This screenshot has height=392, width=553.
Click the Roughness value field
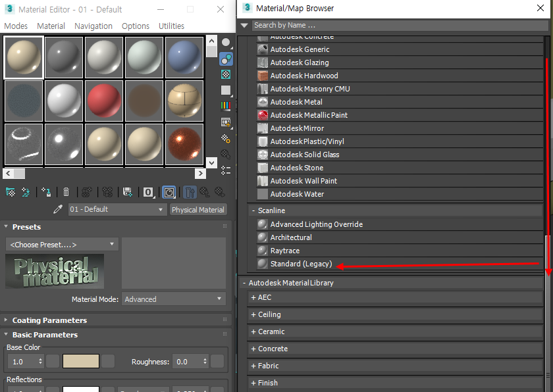187,362
